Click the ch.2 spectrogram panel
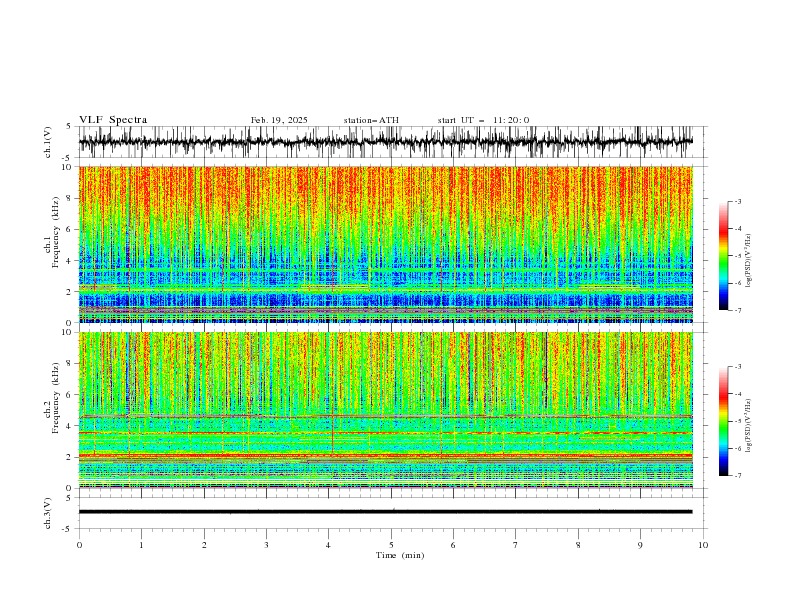The height and width of the screenshot is (612, 792). coord(386,410)
